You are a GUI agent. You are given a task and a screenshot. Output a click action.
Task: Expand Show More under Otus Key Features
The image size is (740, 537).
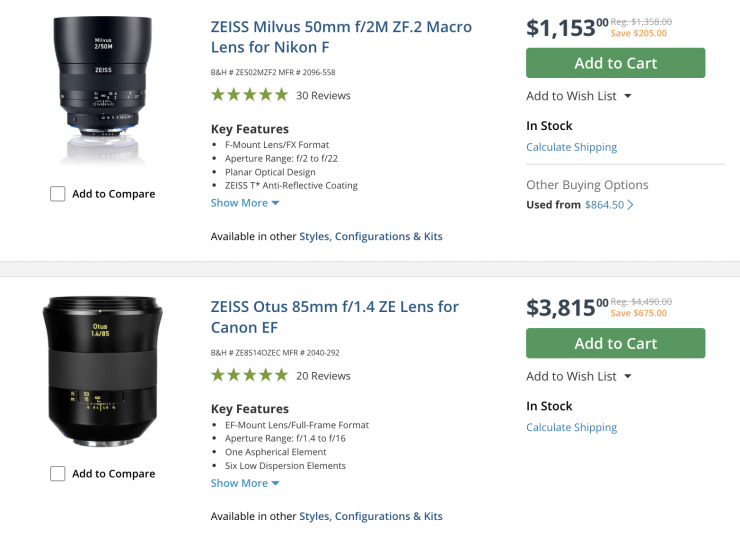(x=245, y=483)
